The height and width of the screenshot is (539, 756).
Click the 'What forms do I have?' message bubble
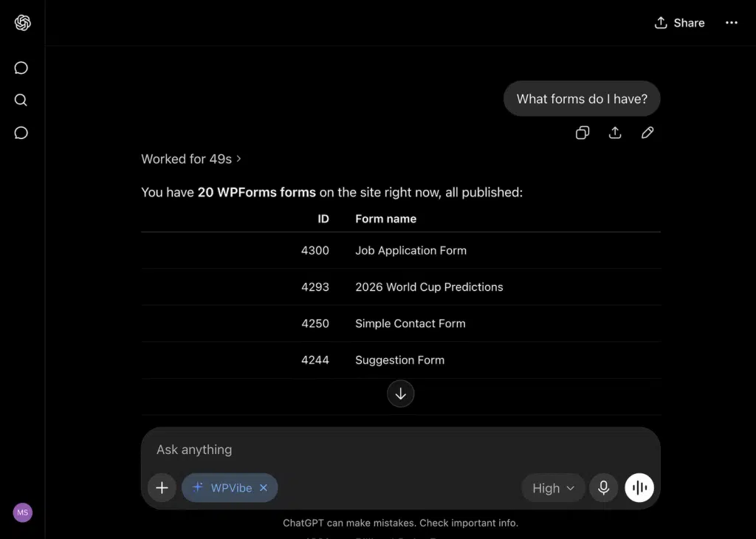(582, 99)
